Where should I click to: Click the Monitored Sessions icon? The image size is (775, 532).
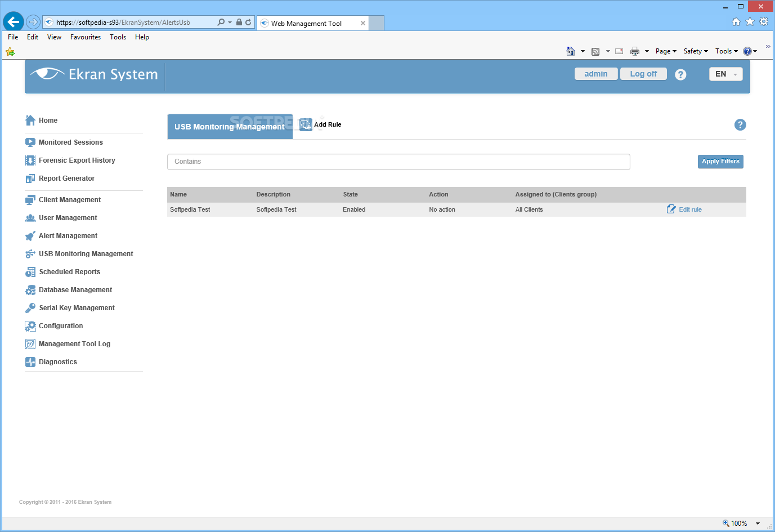tap(30, 142)
